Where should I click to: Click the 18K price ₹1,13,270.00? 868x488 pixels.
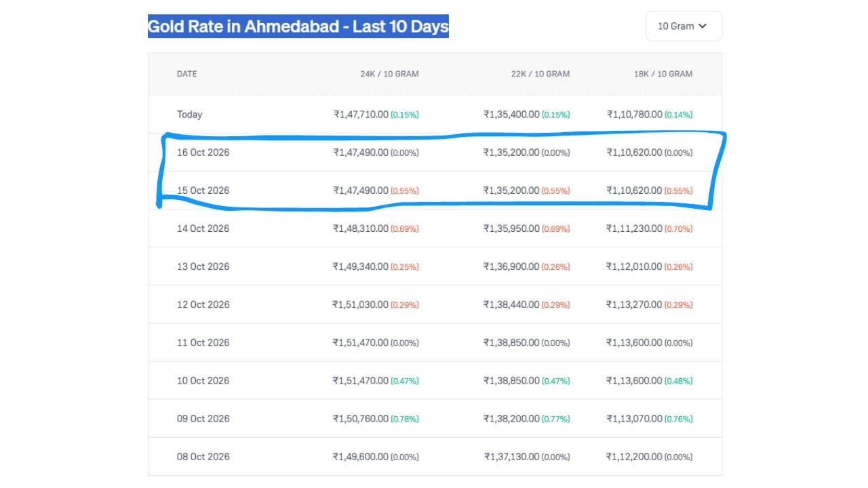(x=635, y=304)
